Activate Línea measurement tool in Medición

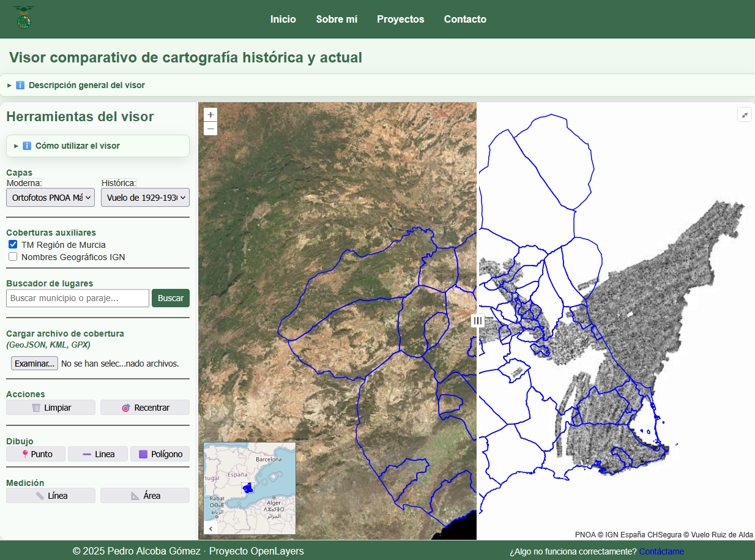tap(51, 496)
